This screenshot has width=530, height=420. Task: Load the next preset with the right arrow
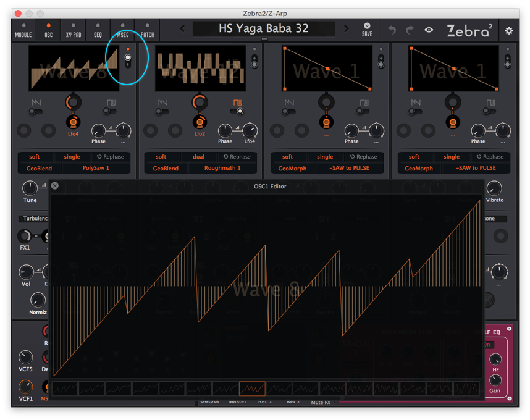(347, 29)
